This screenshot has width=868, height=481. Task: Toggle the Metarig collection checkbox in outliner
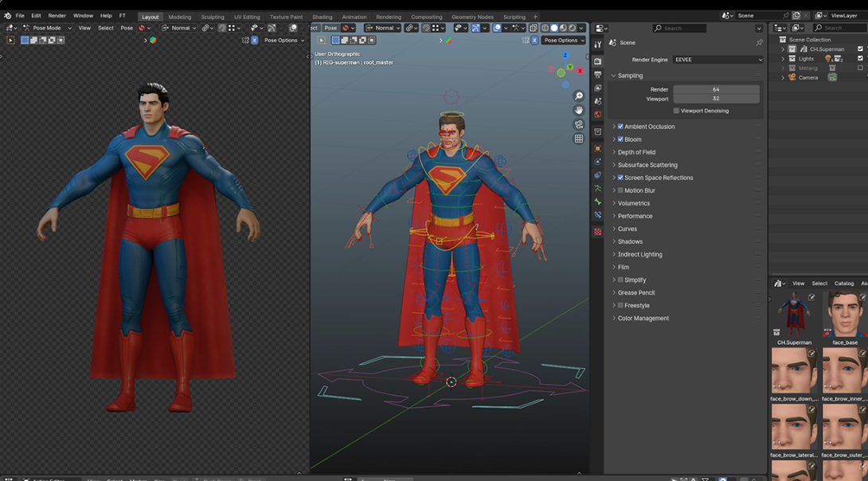click(x=860, y=68)
